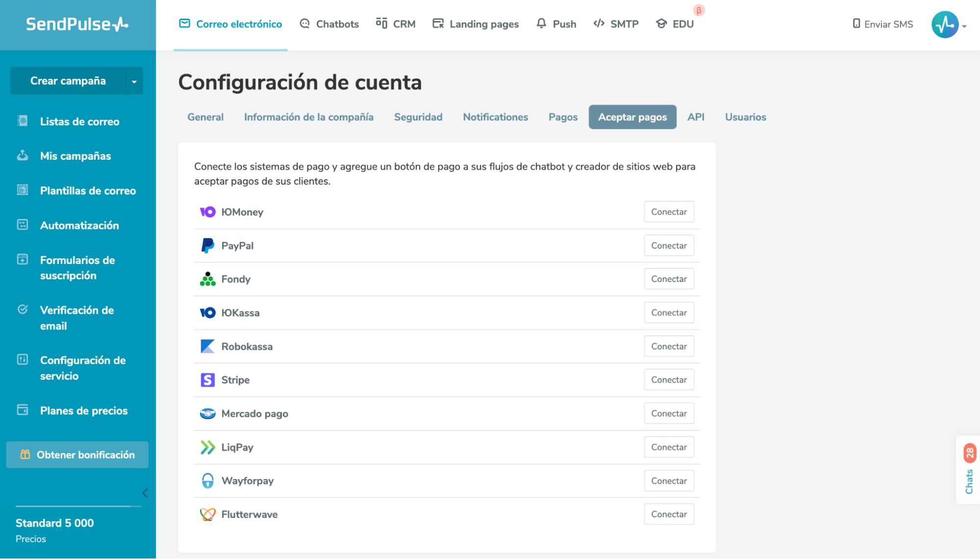Open the Precios link under Standard plan
This screenshot has height=559, width=980.
(31, 539)
